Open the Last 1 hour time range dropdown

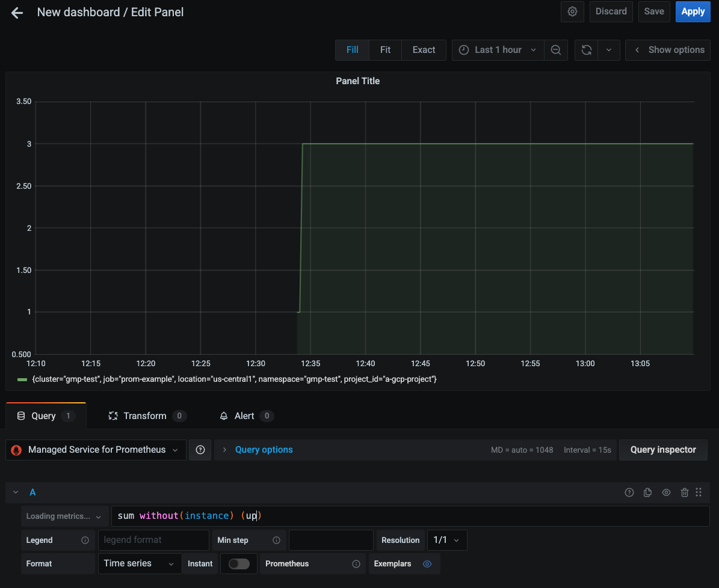[498, 50]
